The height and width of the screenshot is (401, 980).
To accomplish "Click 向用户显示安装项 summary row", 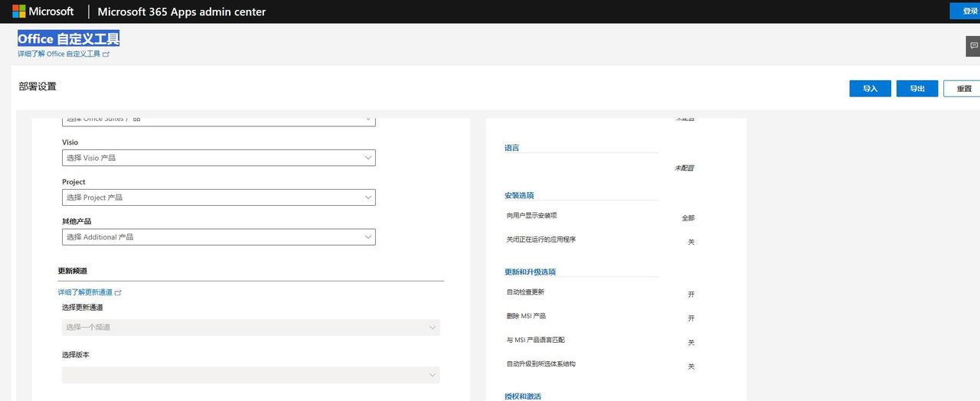I will click(601, 217).
